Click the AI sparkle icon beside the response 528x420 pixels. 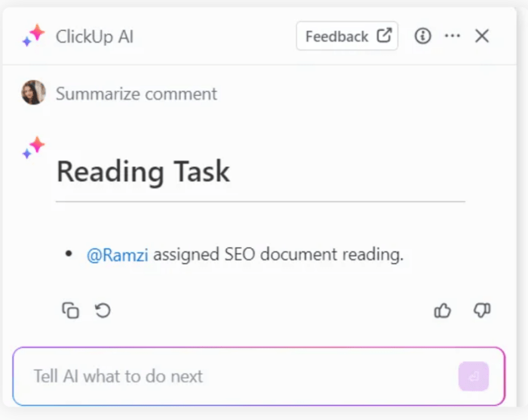(x=33, y=148)
